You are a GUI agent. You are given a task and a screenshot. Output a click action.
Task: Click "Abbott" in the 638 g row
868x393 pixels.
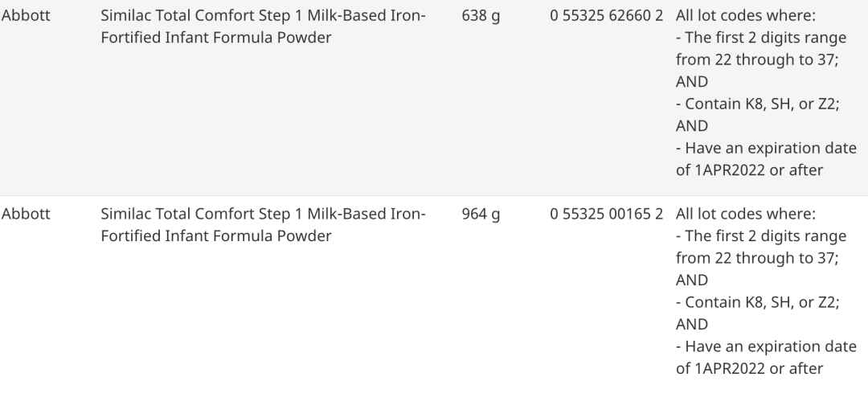(x=26, y=16)
